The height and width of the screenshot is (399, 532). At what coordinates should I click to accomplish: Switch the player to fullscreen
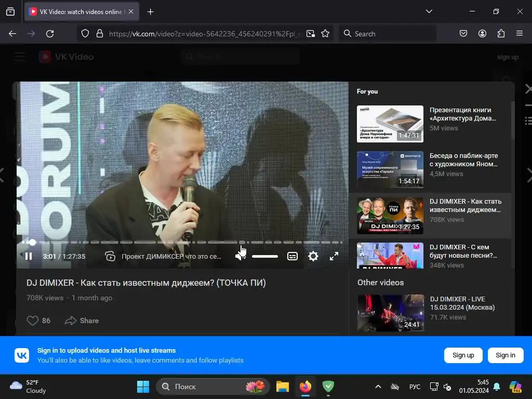point(334,256)
